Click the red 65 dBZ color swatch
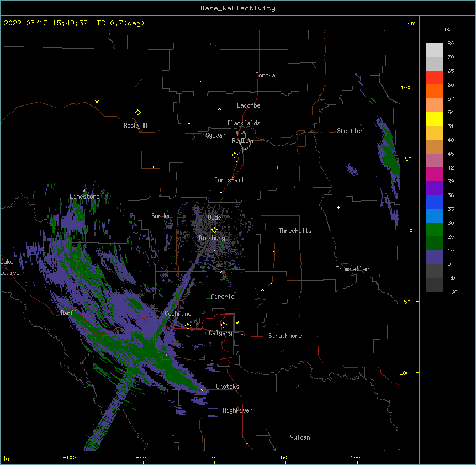 [x=434, y=77]
